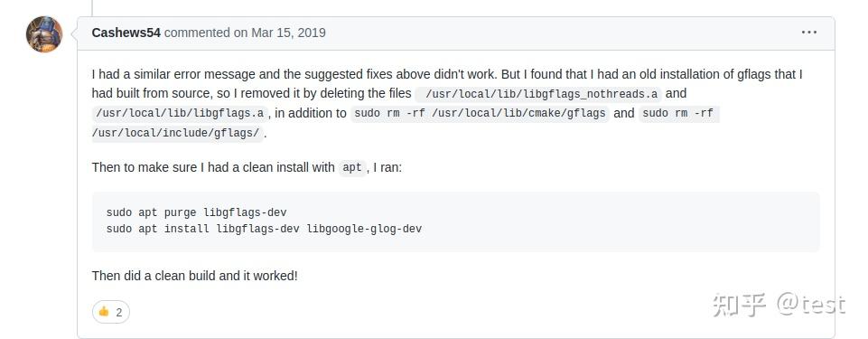Open the Cashews54 profile avatar

coord(44,34)
